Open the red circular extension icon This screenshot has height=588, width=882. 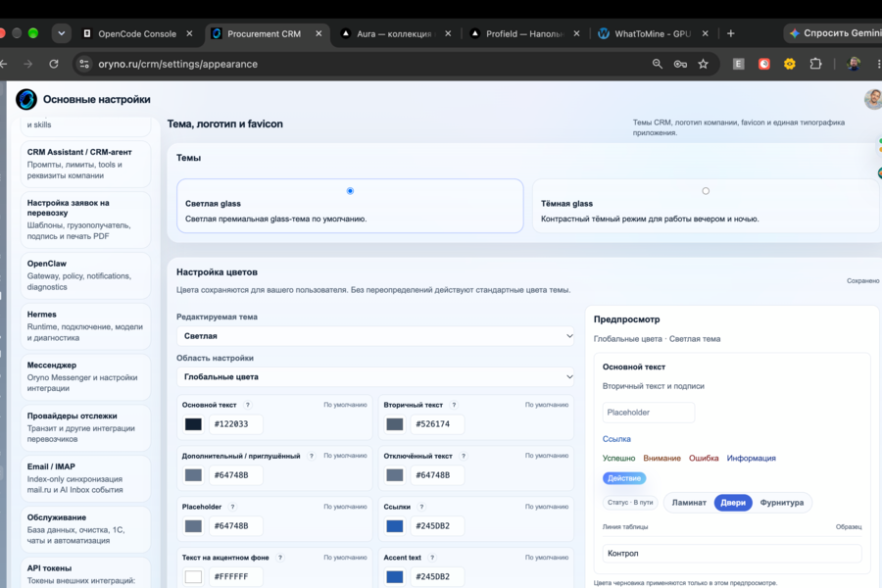[763, 64]
